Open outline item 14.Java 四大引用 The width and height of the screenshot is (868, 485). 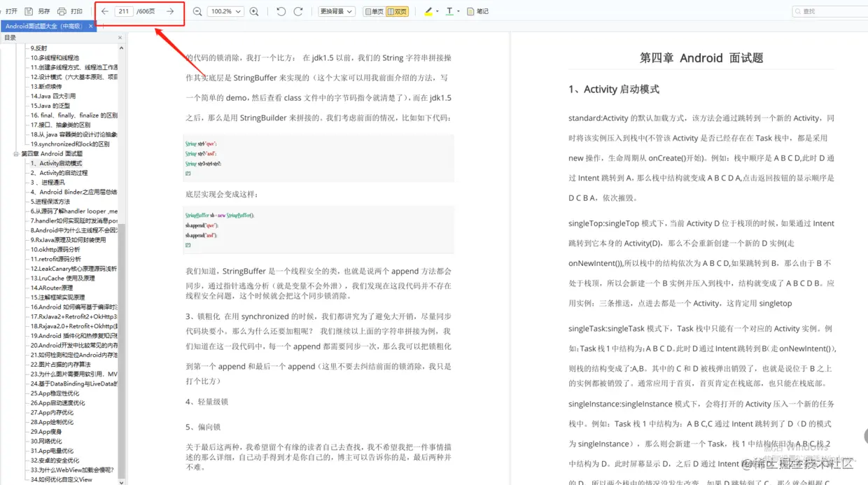(x=53, y=96)
